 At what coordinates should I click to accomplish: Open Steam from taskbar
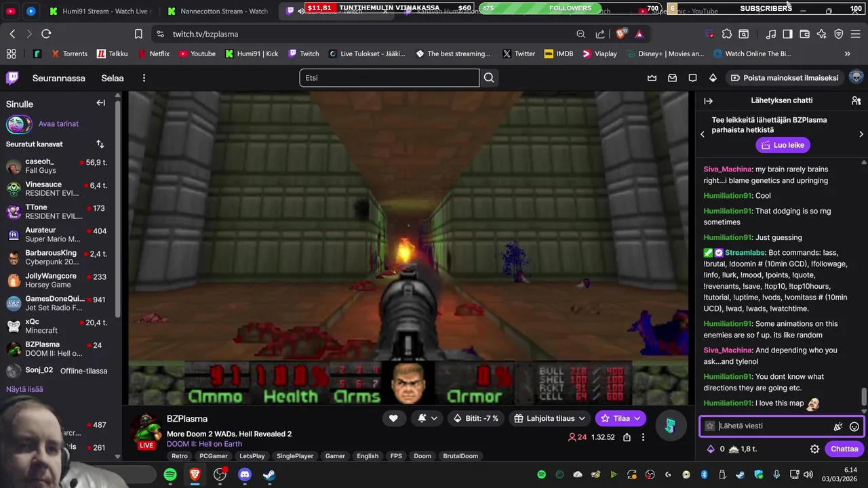pos(269,474)
